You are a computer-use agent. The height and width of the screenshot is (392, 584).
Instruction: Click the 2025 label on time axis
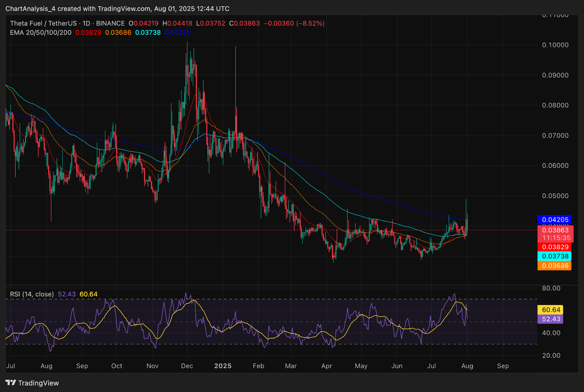[x=223, y=366]
